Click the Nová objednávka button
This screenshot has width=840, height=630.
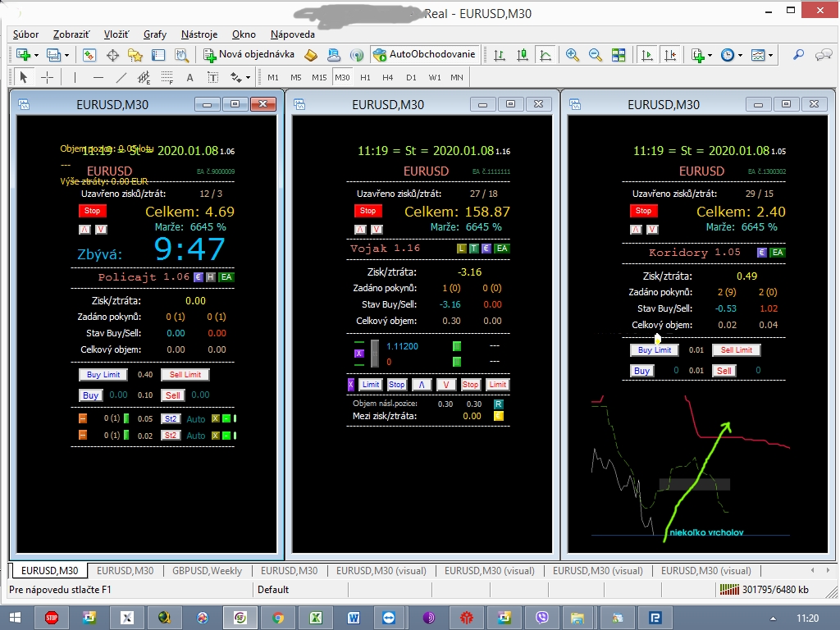(x=249, y=55)
